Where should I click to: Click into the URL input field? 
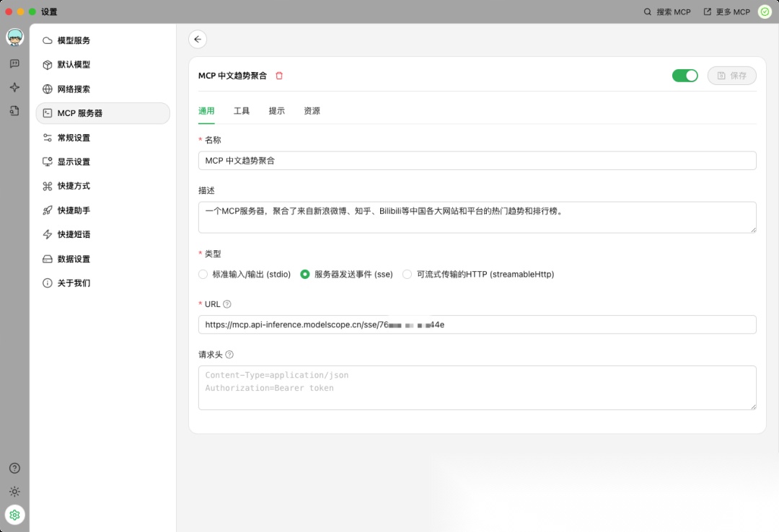(477, 324)
